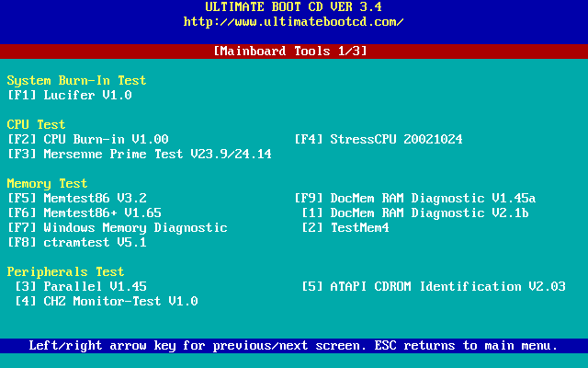Choose DocMem RAM Diagnostic V2.1b
This screenshot has width=588, height=368.
point(415,213)
